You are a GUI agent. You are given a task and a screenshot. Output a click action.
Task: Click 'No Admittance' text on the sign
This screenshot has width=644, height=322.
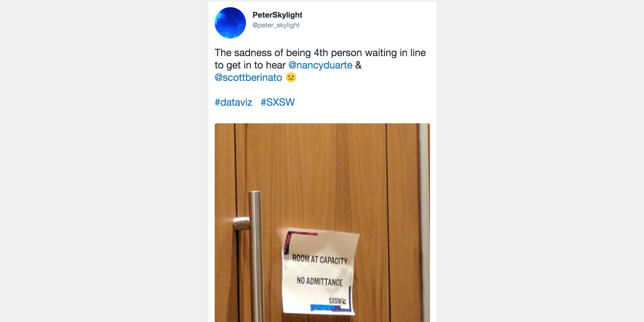[320, 282]
